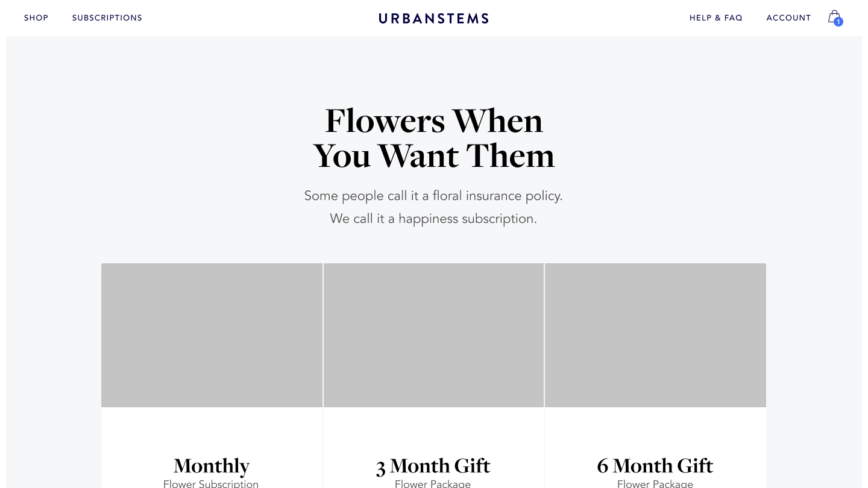Go home via the URBANSTEMS logo

(433, 18)
